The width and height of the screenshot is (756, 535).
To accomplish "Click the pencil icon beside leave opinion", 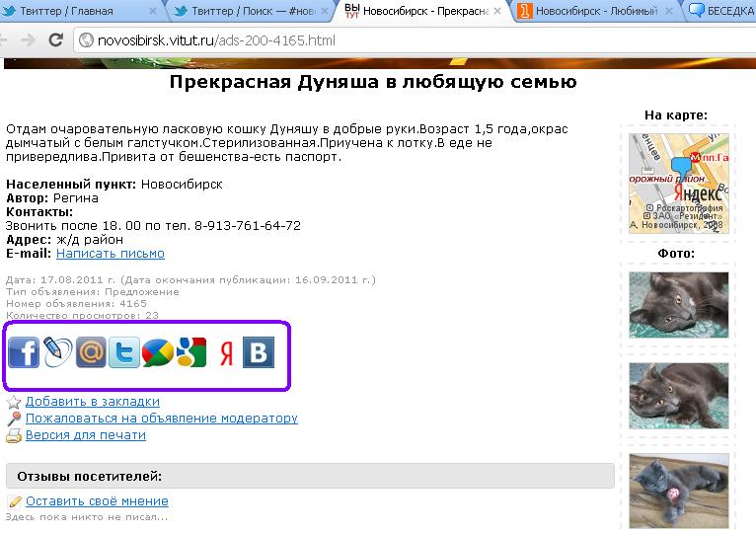I will pos(15,501).
